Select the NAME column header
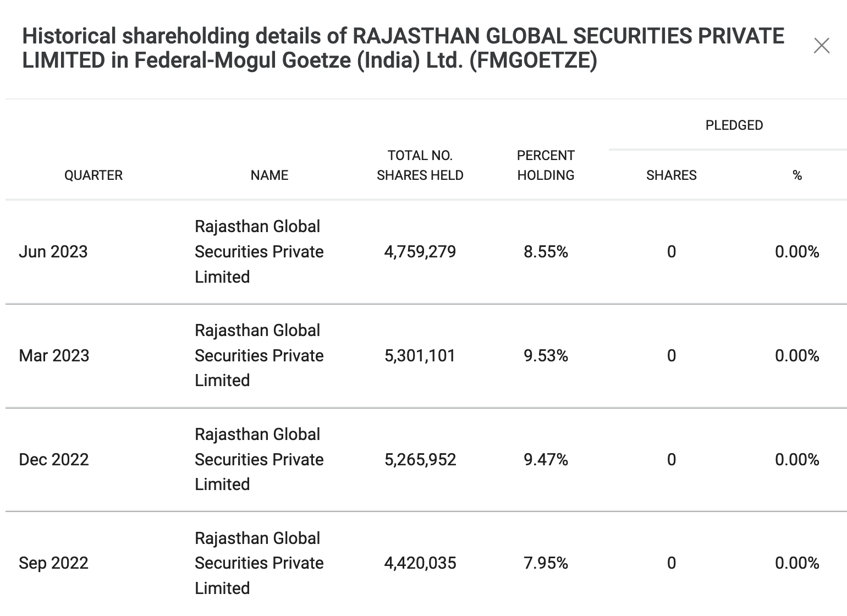Viewport: 847px width, 616px height. click(x=269, y=175)
